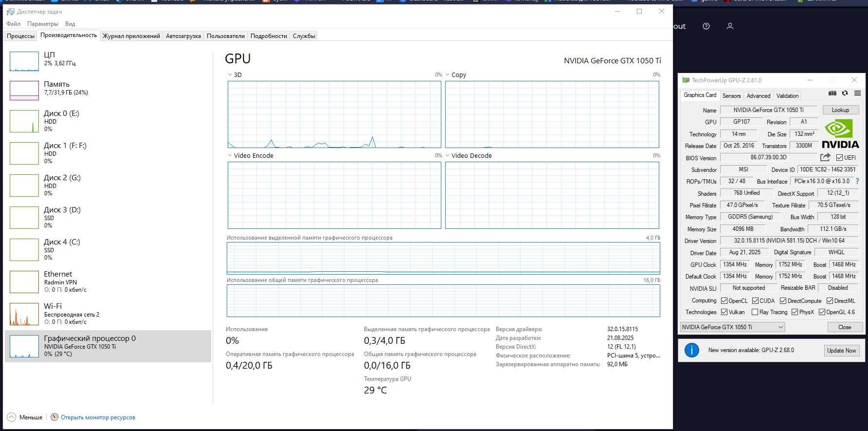868x431 pixels.
Task: Click the Bus Interface question mark
Action: coord(857,181)
